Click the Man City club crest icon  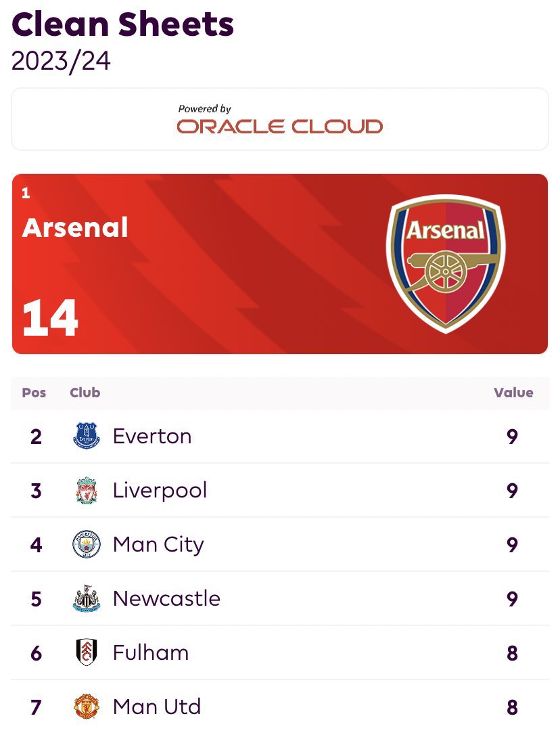point(86,544)
